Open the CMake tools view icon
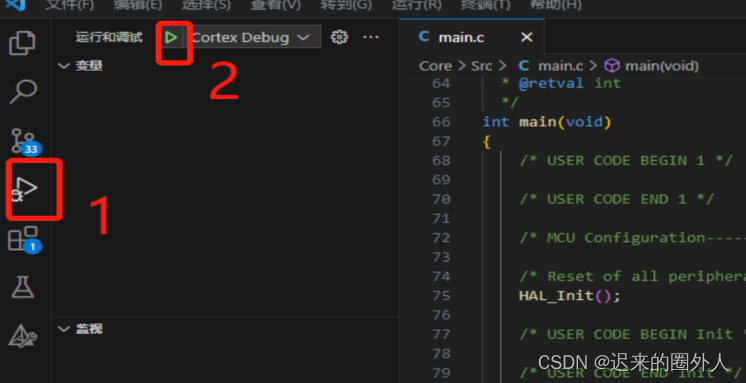Image resolution: width=746 pixels, height=383 pixels. point(23,335)
